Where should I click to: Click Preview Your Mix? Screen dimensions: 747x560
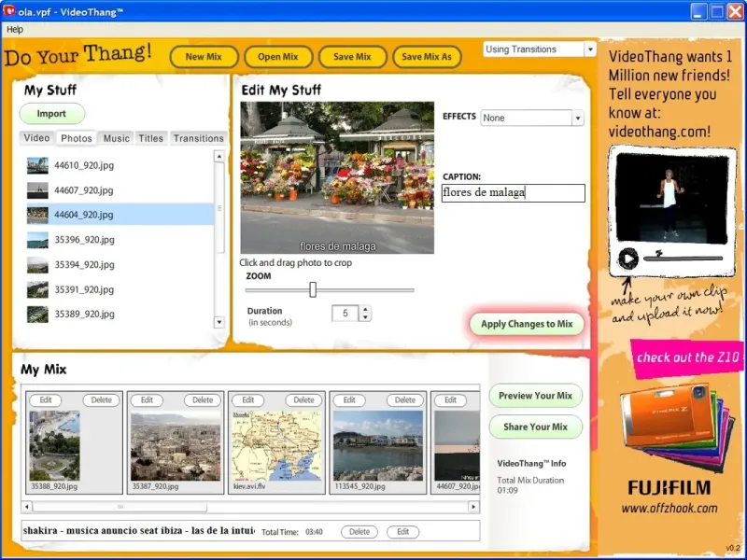[x=535, y=396]
